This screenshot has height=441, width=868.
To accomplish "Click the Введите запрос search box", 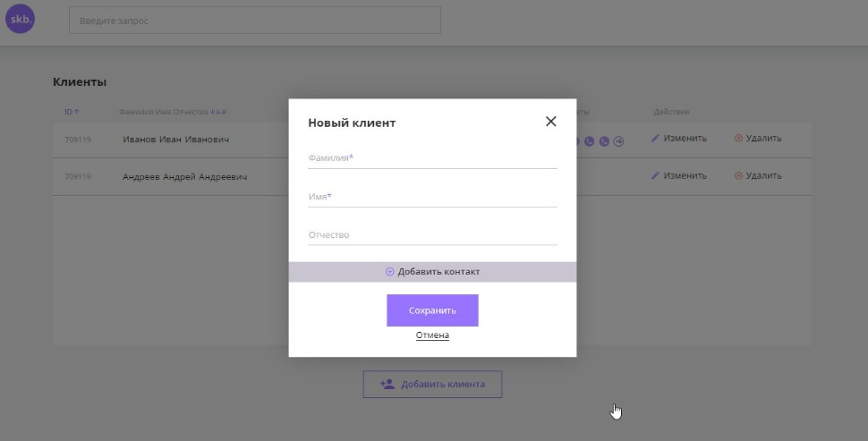I will coord(255,21).
